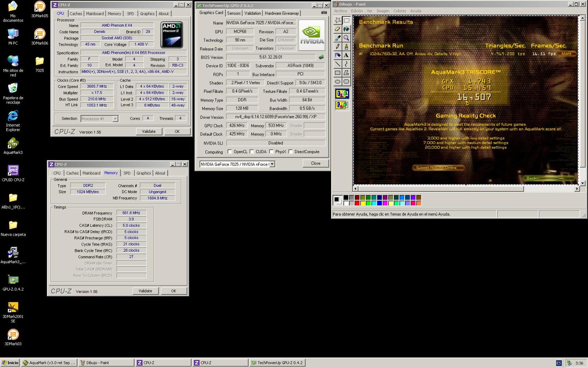Open the Colores menu in Paint
Image resolution: width=588 pixels, height=368 pixels.
click(399, 11)
